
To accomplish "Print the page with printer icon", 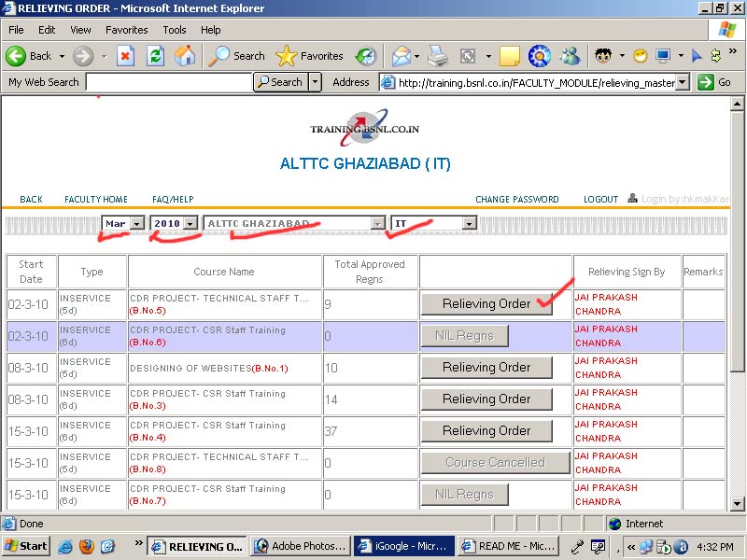I will 437,56.
